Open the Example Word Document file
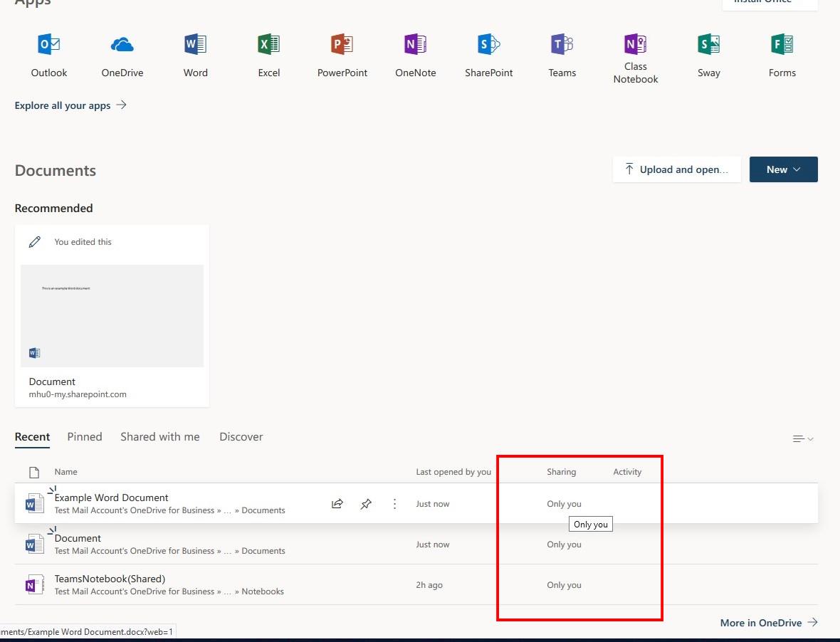Screen dimensions: 840x642 coord(112,498)
